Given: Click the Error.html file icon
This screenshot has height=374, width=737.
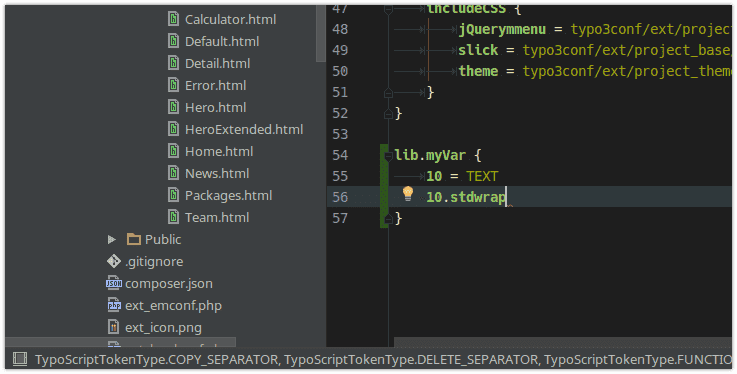Looking at the screenshot, I should coord(173,86).
